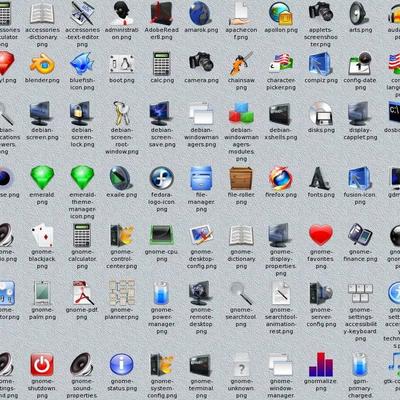
Task: Open the gnome-planner.png chart icon
Action: (x=122, y=293)
